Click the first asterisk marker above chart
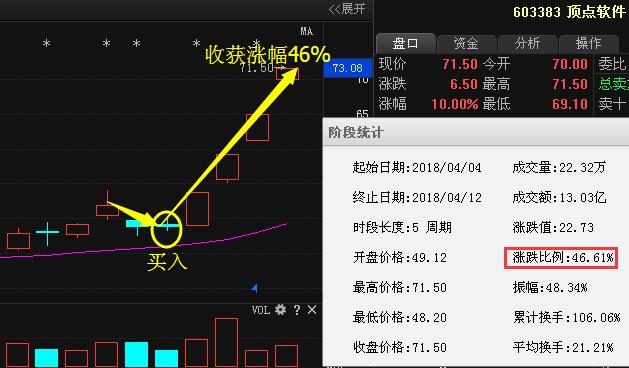This screenshot has height=368, width=629. (47, 43)
